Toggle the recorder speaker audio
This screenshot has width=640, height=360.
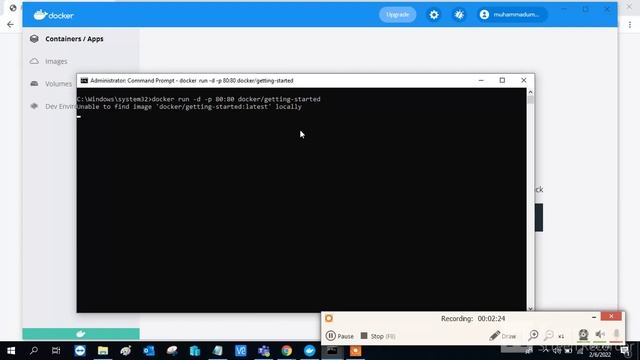(x=600, y=335)
